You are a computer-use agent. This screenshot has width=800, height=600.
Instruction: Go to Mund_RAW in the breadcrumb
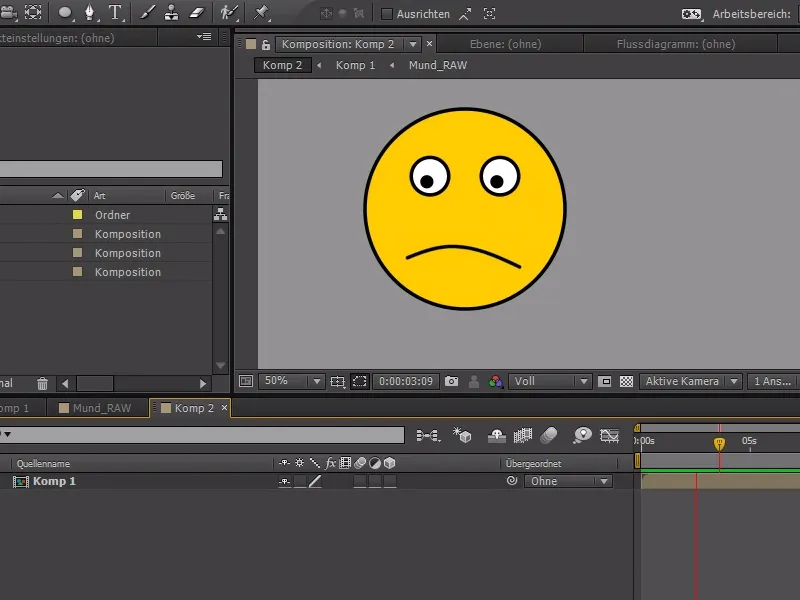pos(438,65)
